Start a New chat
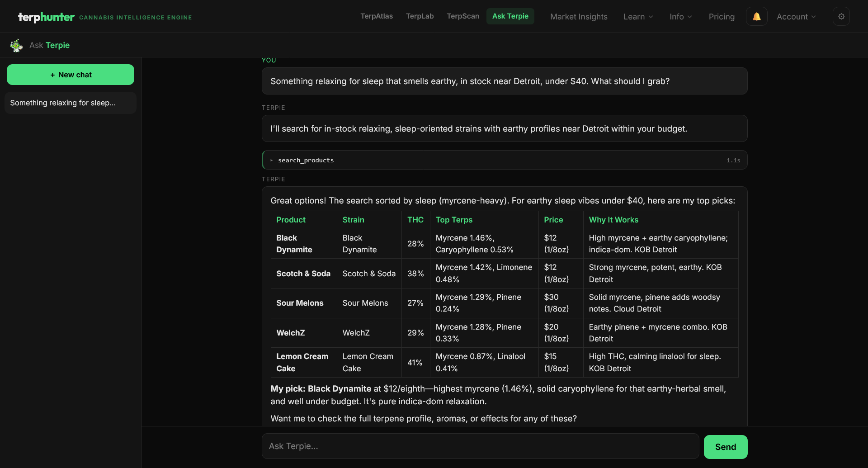Screen dimensions: 868x468 [x=71, y=75]
